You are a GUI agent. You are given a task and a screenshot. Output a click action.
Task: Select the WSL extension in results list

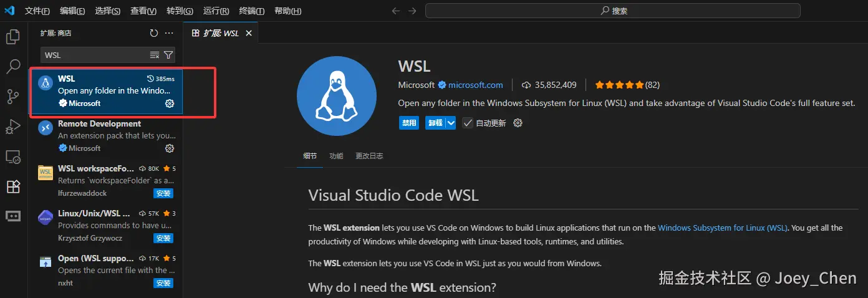coord(107,91)
